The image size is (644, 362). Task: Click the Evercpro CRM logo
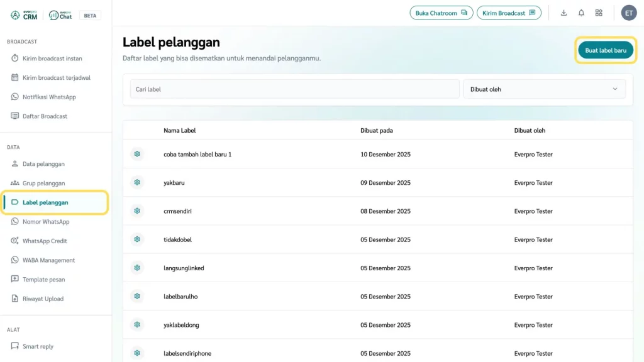(x=25, y=15)
